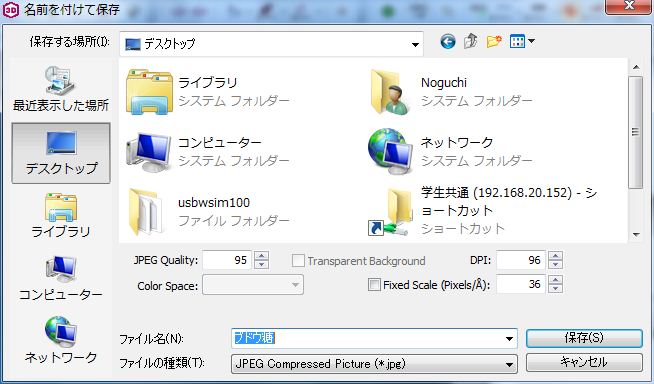
Task: Select the 学生共通 (192.168.20.152) shortcut
Action: click(484, 211)
